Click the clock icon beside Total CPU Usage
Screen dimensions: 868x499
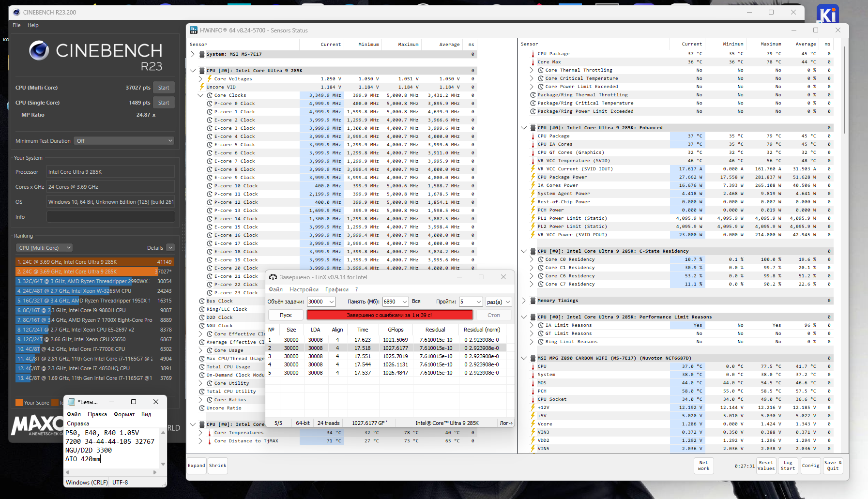coord(202,366)
